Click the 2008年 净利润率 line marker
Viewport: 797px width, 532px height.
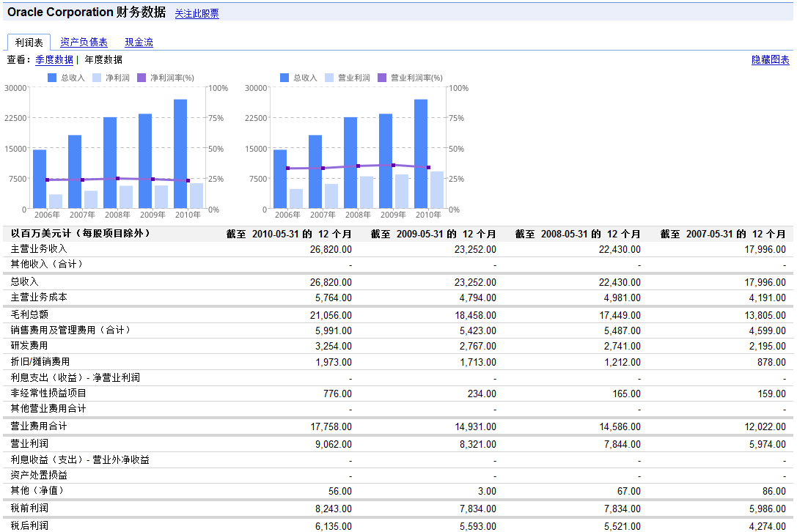point(118,178)
